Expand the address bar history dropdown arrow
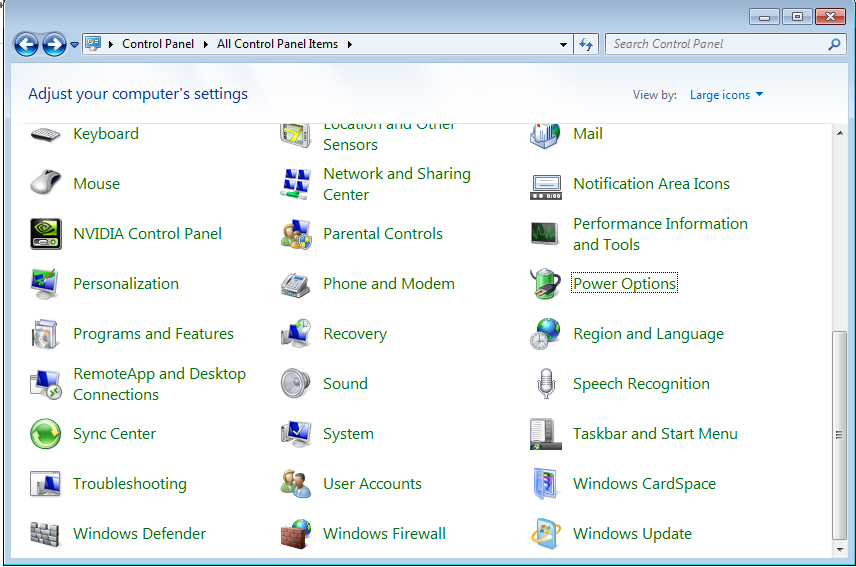 [x=564, y=45]
